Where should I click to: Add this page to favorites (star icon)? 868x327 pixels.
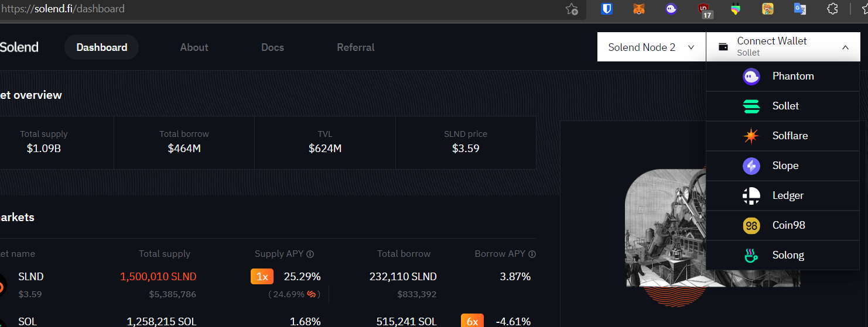(572, 9)
